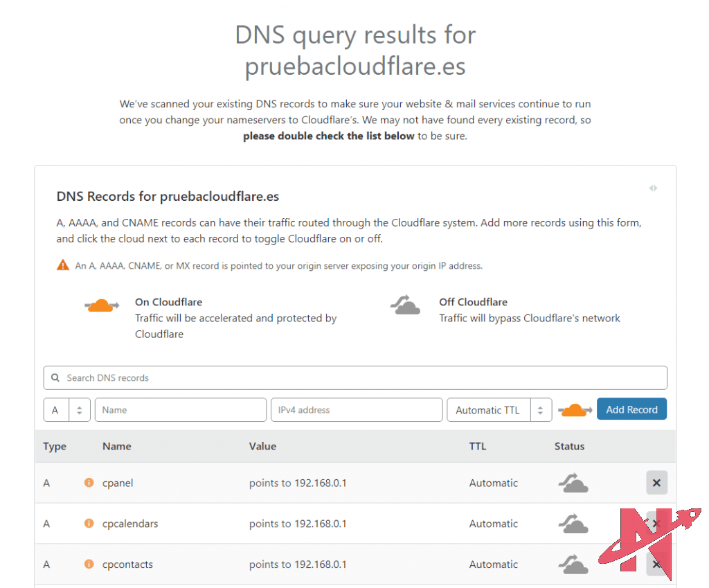
Task: Click the collapse arrows icon in panel corner
Action: (653, 188)
